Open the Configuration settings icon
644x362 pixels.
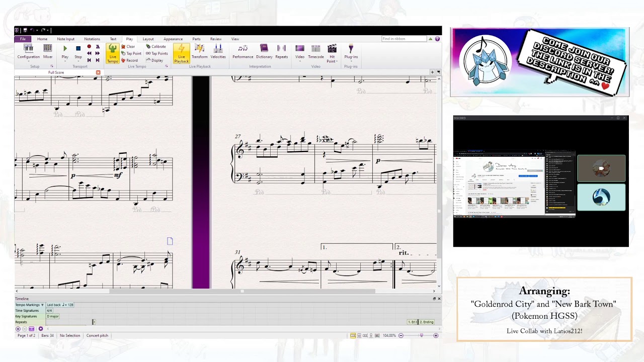coord(28,51)
